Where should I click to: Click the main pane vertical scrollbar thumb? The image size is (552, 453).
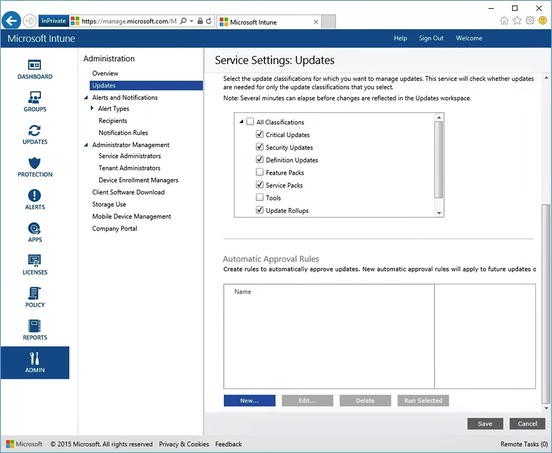(546, 303)
